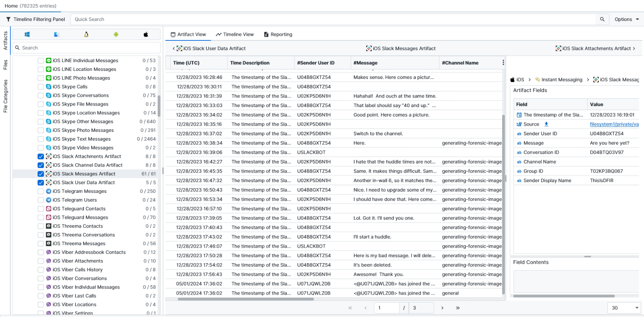Open the File Categories side tab
This screenshot has width=644, height=317.
click(x=5, y=96)
